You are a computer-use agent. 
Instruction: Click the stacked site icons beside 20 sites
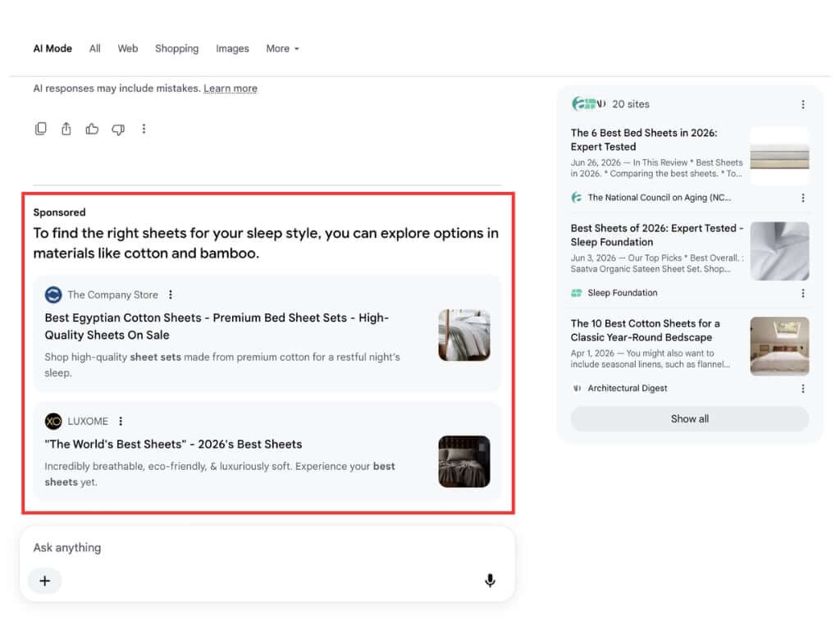[x=588, y=104]
